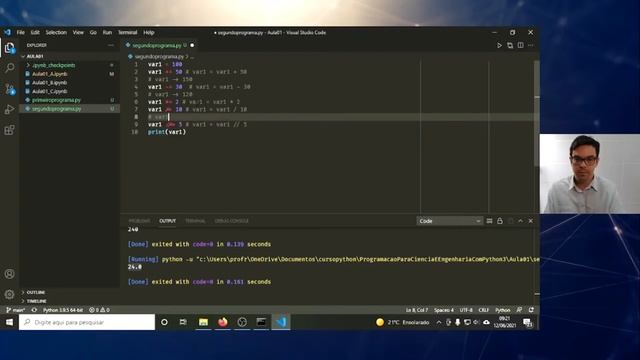Open the Manage gear icon
640x360 pixels.
click(x=9, y=294)
